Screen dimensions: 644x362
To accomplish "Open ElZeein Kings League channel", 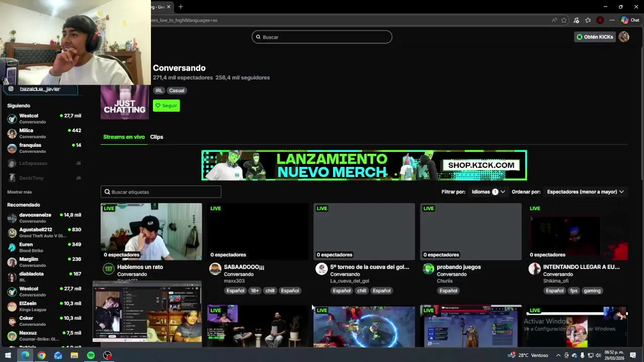I will pyautogui.click(x=44, y=306).
